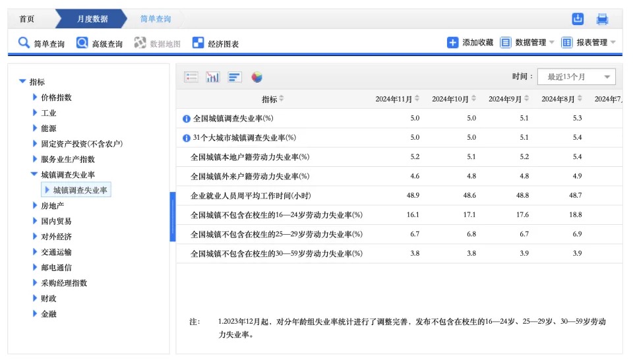Toggle sort on 2024年10月 column
Viewport: 633px width, 364px height.
473,99
